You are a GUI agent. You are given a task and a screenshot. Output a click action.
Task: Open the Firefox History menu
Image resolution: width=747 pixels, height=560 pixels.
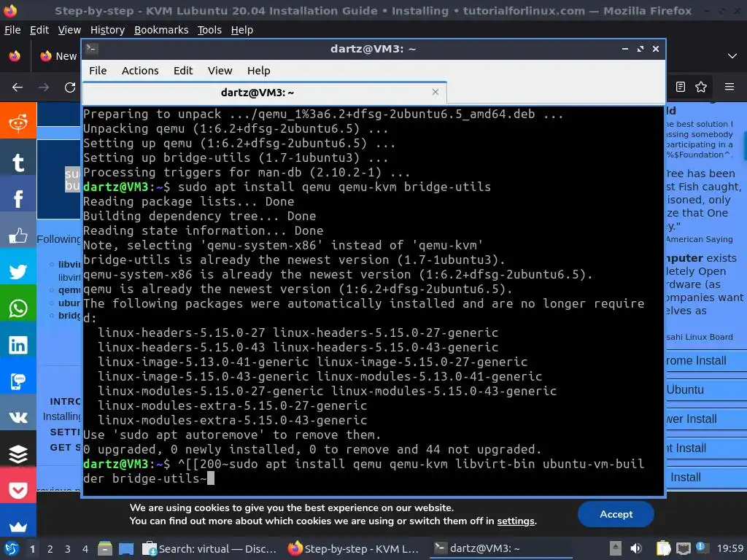click(107, 30)
